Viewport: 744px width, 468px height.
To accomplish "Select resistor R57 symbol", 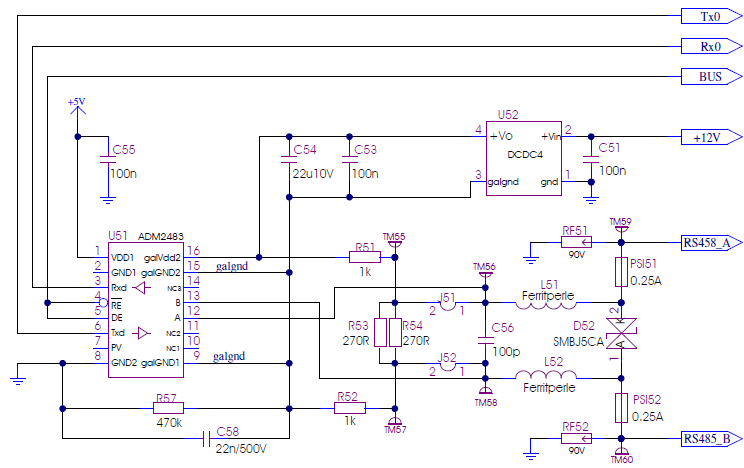I will tap(168, 408).
